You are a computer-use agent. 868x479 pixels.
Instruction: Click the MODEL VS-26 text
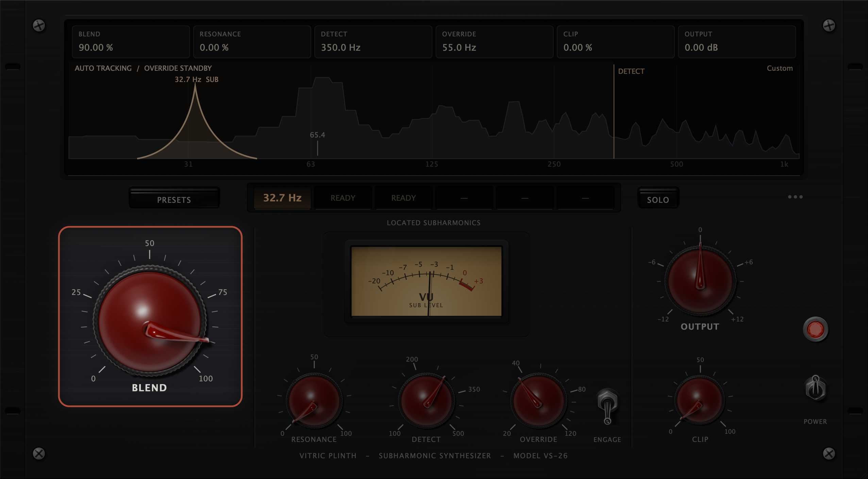pos(540,456)
